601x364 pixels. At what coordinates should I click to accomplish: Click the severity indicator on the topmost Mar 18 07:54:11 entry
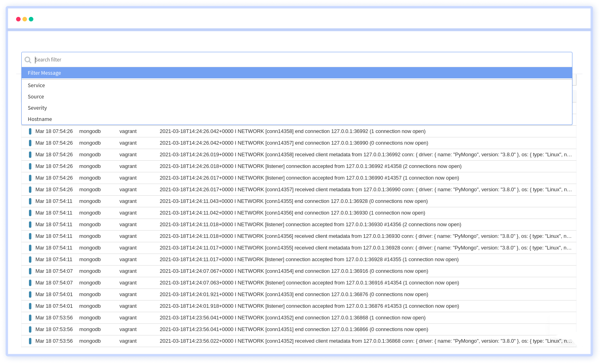pos(30,201)
